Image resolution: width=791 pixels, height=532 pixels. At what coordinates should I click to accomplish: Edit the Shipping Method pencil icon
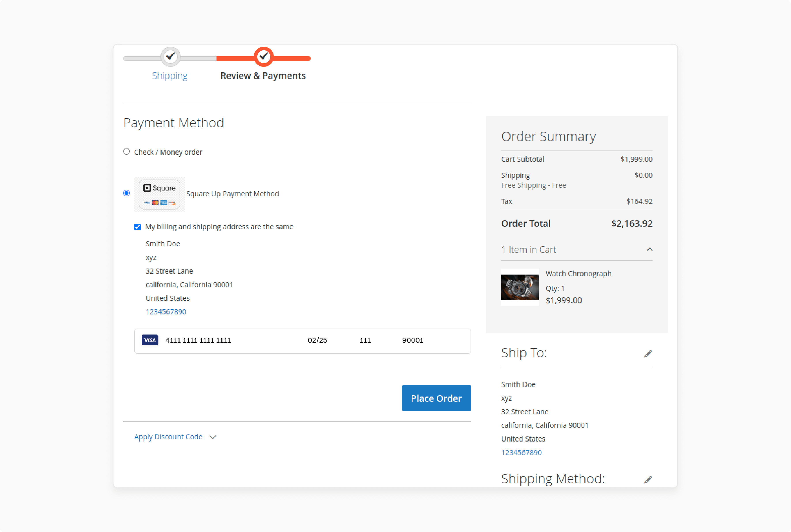point(648,479)
